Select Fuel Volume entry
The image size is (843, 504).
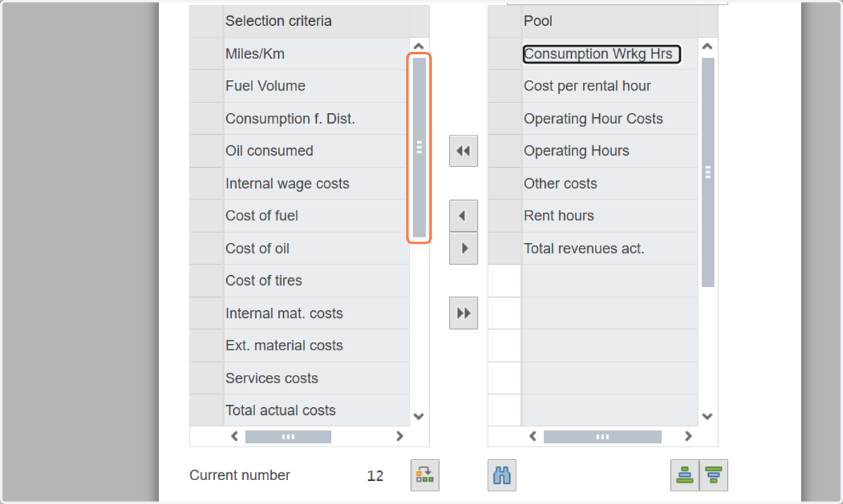(x=316, y=86)
